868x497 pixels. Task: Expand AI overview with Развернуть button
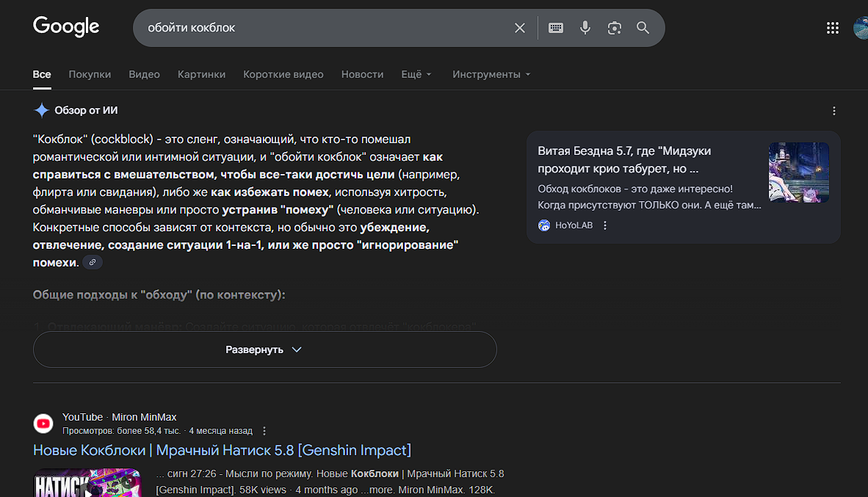(264, 349)
